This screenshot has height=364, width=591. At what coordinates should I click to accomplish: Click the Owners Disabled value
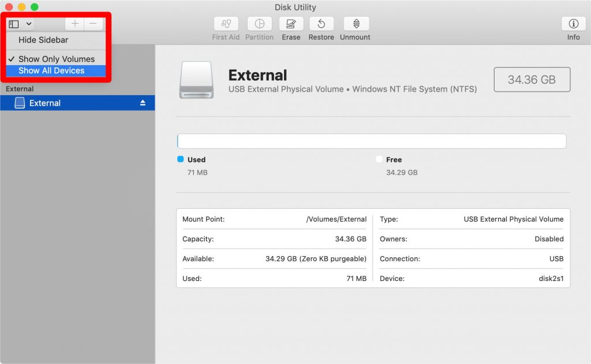(x=549, y=239)
